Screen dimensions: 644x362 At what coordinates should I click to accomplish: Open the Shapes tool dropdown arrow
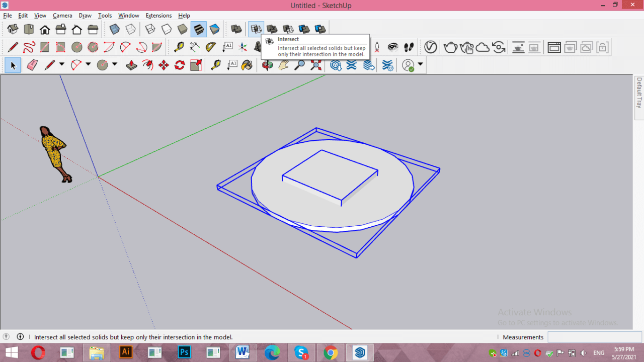tap(114, 64)
